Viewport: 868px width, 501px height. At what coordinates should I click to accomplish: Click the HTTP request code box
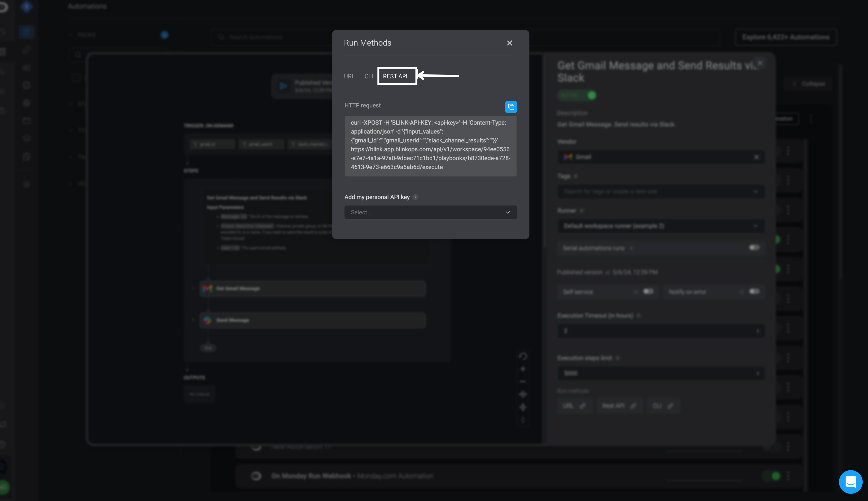pos(430,146)
